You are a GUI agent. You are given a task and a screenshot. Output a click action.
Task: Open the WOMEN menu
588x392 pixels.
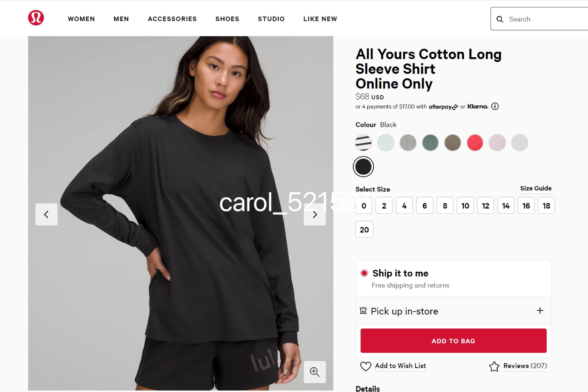click(81, 19)
